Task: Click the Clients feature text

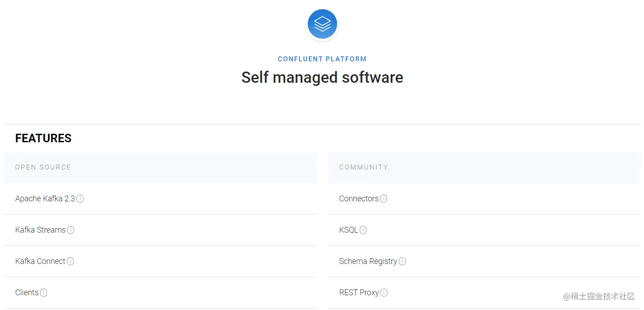Action: pyautogui.click(x=27, y=293)
